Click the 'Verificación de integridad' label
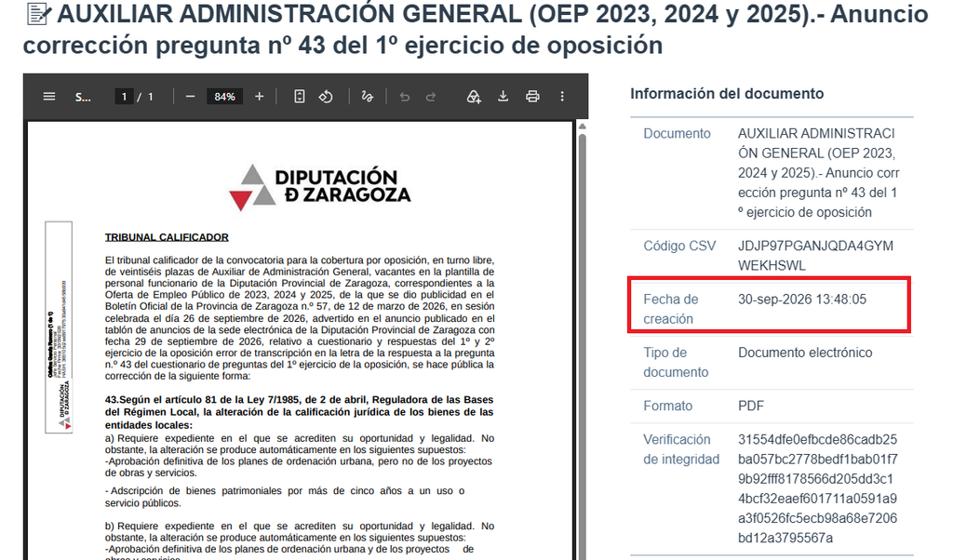Viewport: 953px width, 560px height. point(681,449)
